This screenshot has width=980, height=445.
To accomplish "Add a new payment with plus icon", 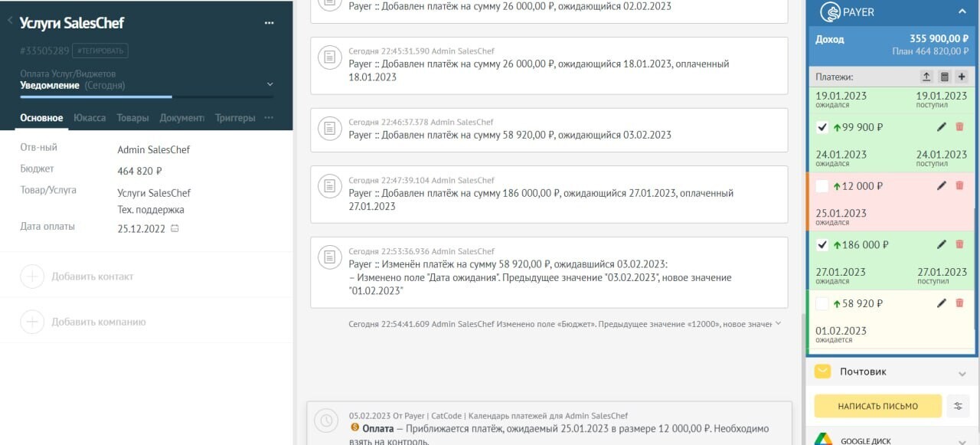I will (x=962, y=77).
